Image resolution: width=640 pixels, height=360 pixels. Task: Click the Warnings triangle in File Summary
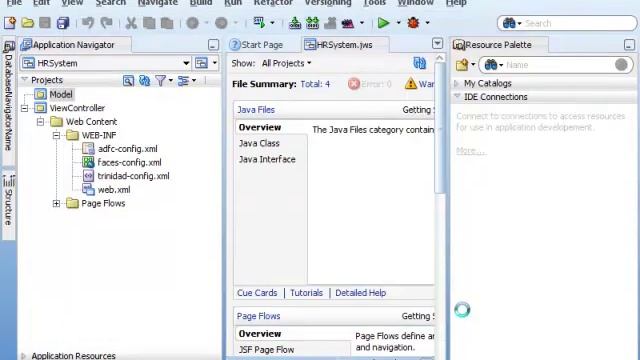[411, 84]
